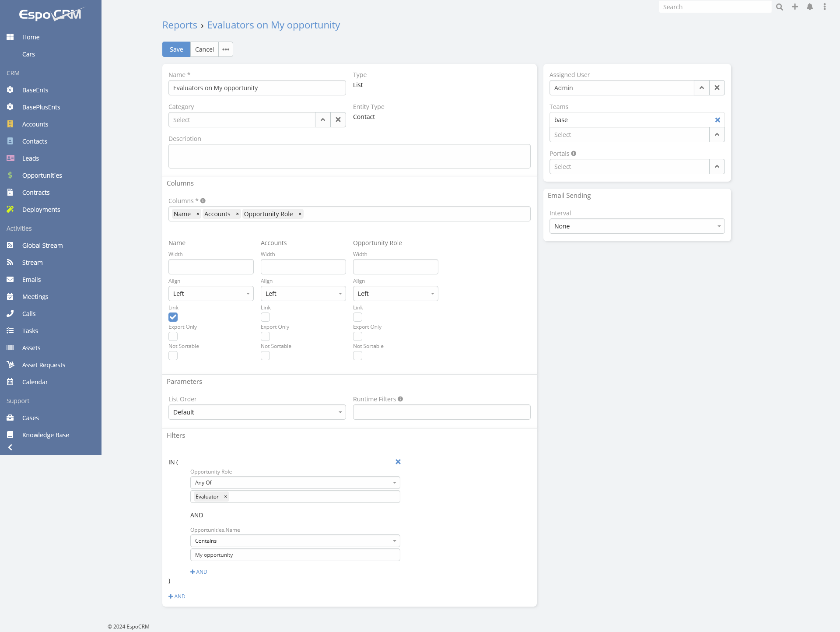This screenshot has height=632, width=840.
Task: Click the search magnifier icon
Action: point(779,7)
